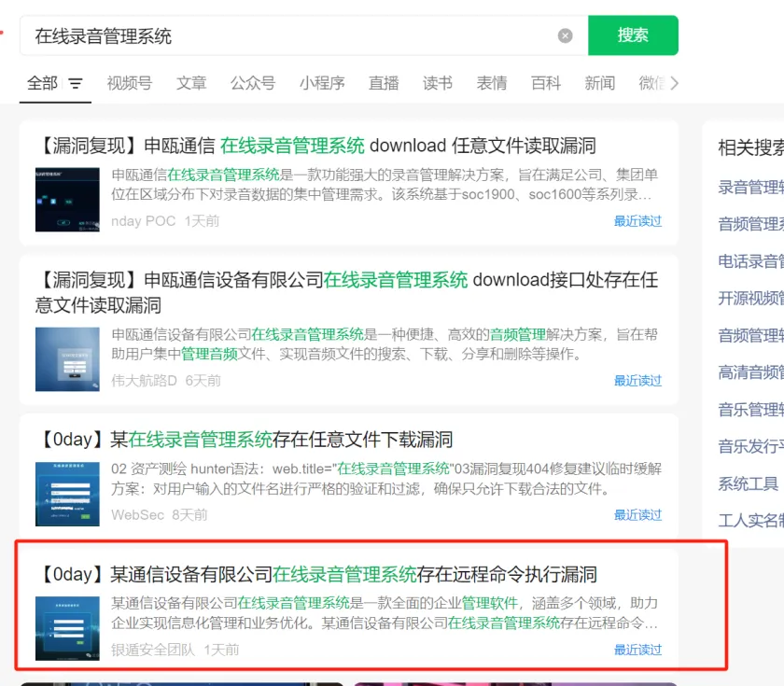Switch to the 直播 tab
This screenshot has height=686, width=784.
click(384, 83)
